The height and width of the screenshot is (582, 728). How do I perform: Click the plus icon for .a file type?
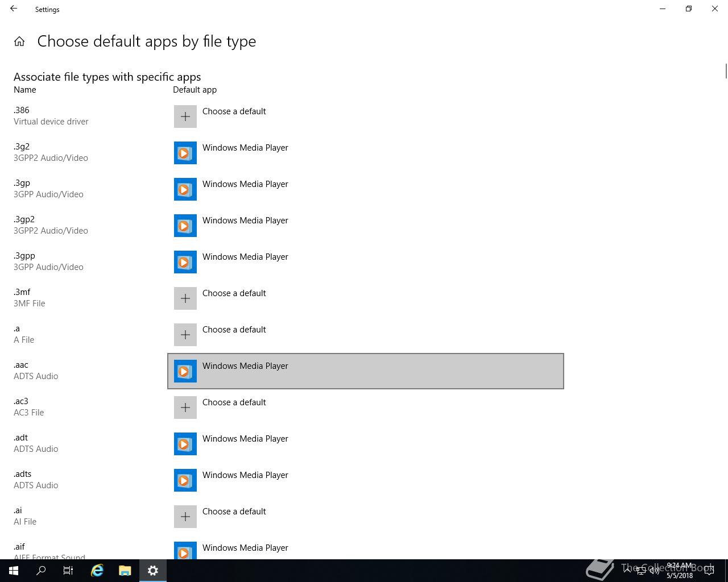pos(185,335)
